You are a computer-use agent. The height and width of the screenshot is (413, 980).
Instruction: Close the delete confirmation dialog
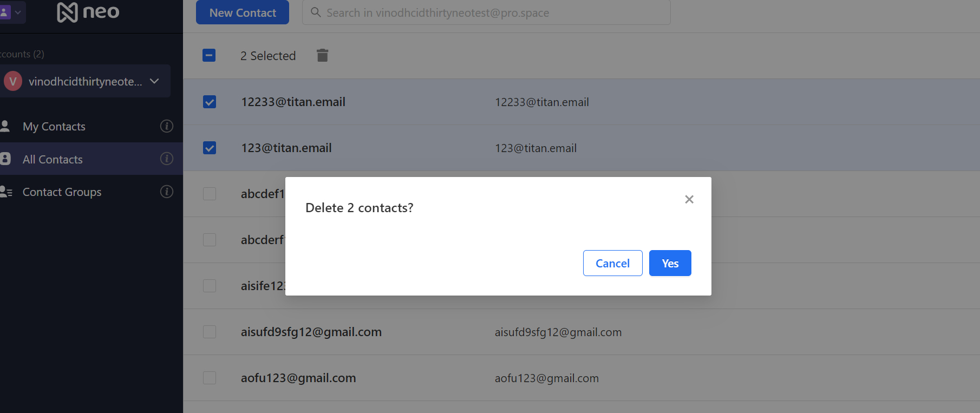[689, 199]
